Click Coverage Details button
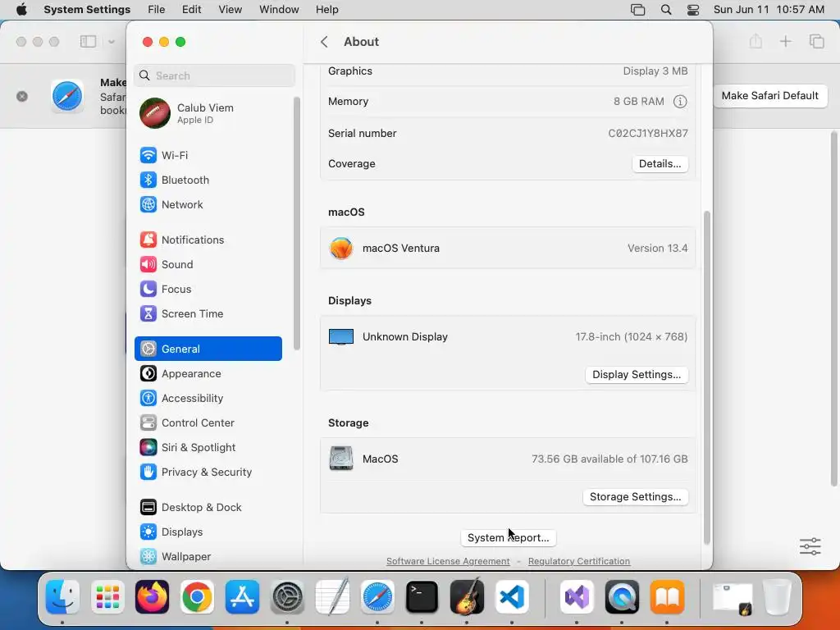 pyautogui.click(x=660, y=164)
